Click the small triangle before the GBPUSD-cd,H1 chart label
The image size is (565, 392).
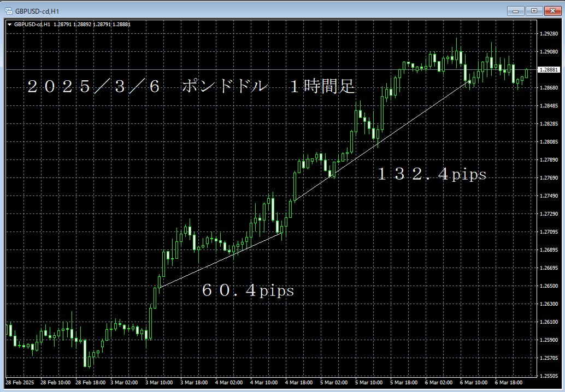pos(9,24)
